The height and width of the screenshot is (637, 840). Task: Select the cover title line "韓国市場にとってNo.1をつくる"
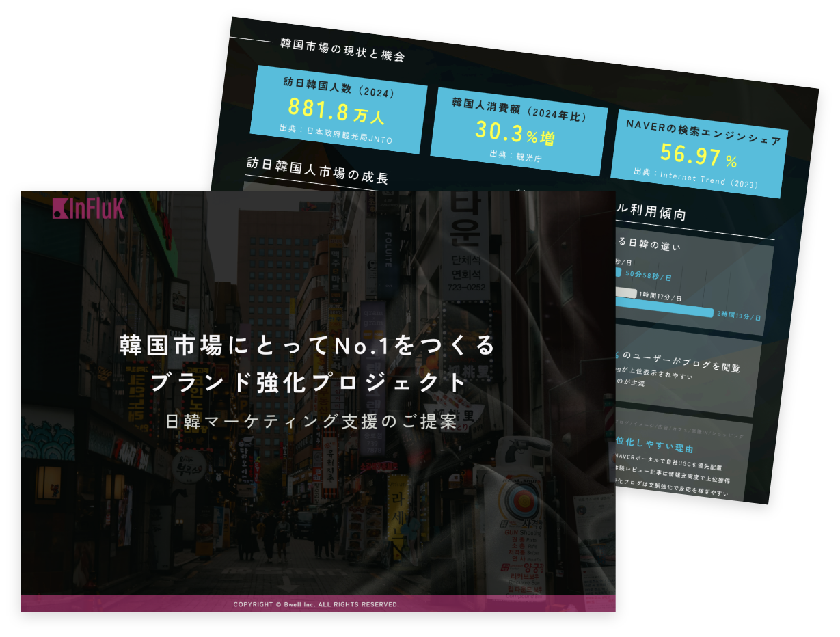click(x=308, y=345)
